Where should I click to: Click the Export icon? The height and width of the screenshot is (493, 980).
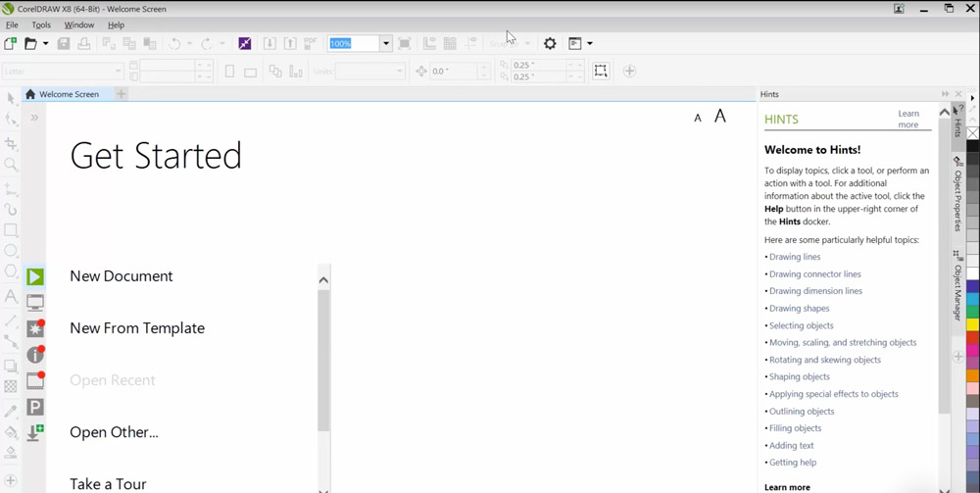click(x=290, y=44)
